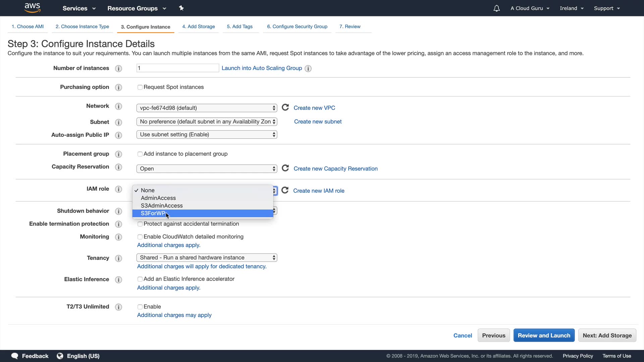The width and height of the screenshot is (644, 362).
Task: Check Protect against accidental termination
Action: pyautogui.click(x=140, y=224)
